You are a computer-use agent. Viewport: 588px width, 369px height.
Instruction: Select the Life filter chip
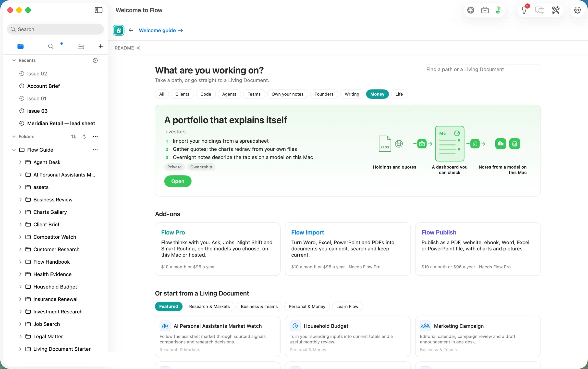[x=399, y=94]
